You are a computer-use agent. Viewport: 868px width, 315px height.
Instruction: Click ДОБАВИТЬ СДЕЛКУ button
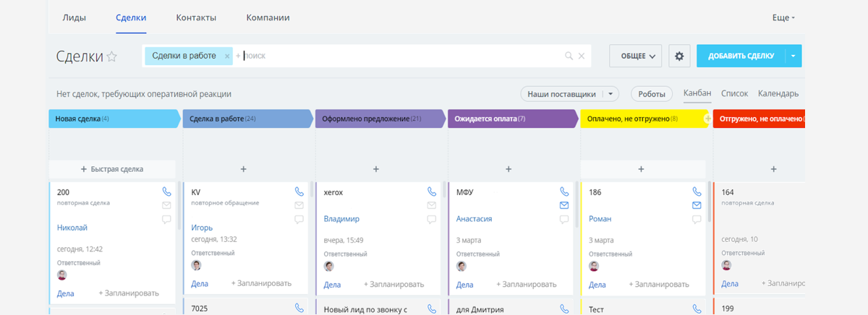(741, 56)
